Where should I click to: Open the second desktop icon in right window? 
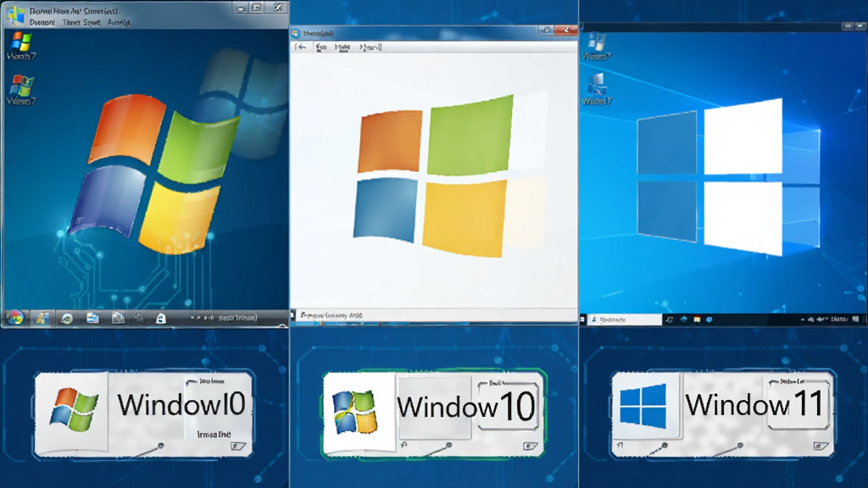click(x=597, y=90)
